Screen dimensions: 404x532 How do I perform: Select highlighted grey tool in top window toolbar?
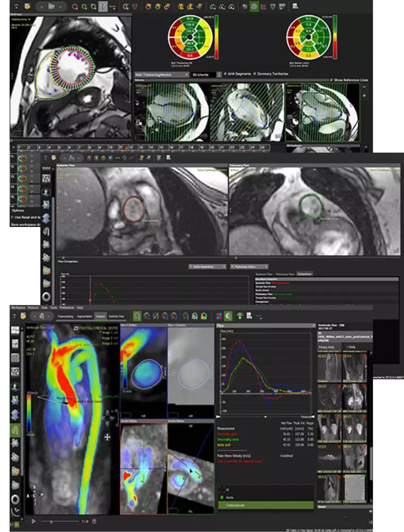click(103, 7)
